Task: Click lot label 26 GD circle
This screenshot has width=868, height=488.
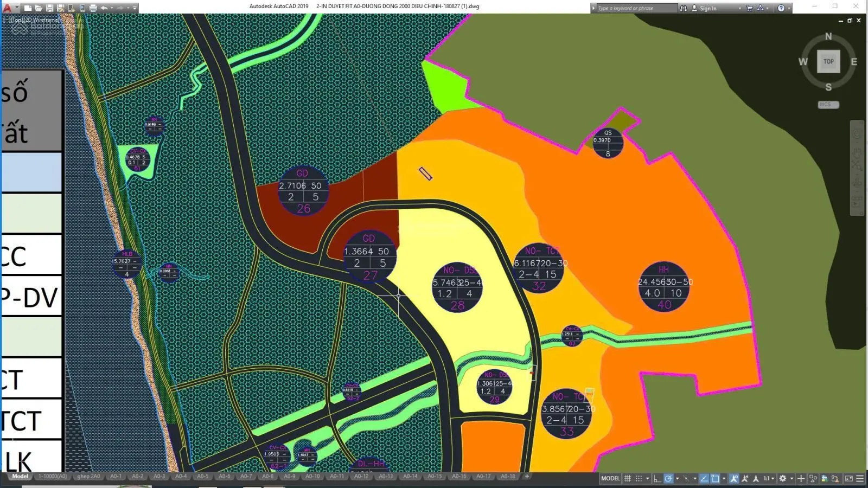Action: [303, 191]
